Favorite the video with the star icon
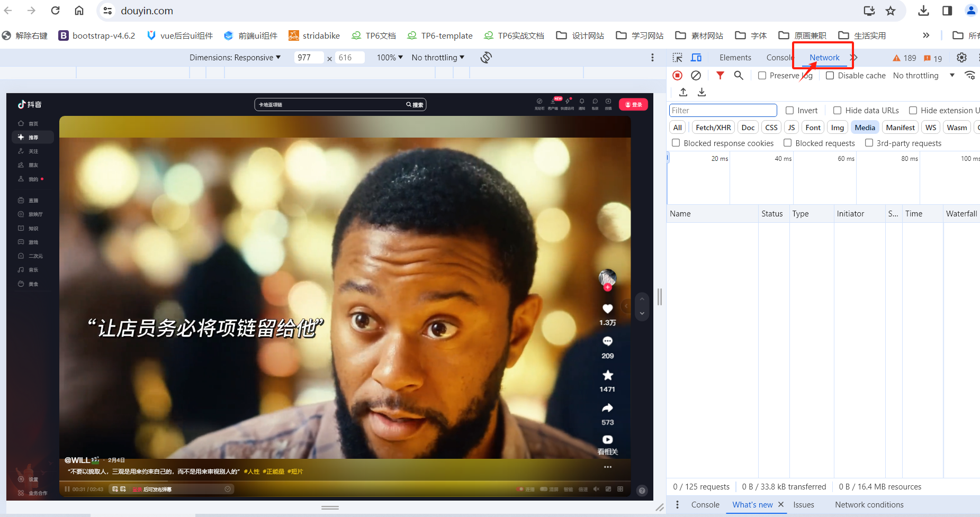980x517 pixels. tap(608, 375)
